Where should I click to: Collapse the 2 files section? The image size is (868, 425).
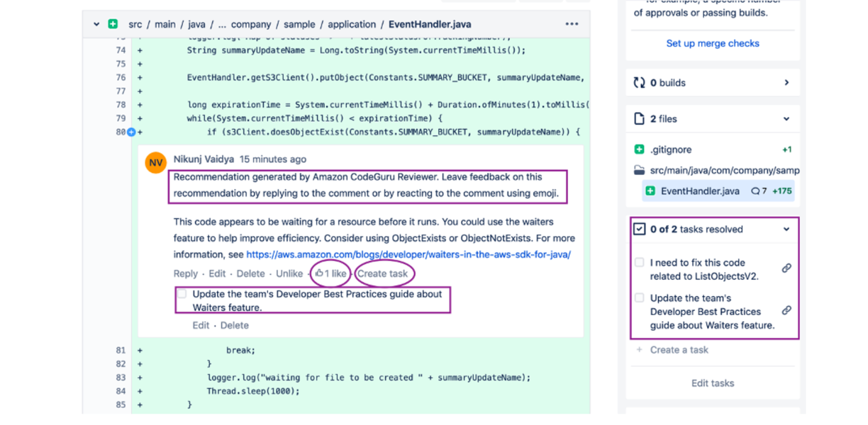click(786, 119)
